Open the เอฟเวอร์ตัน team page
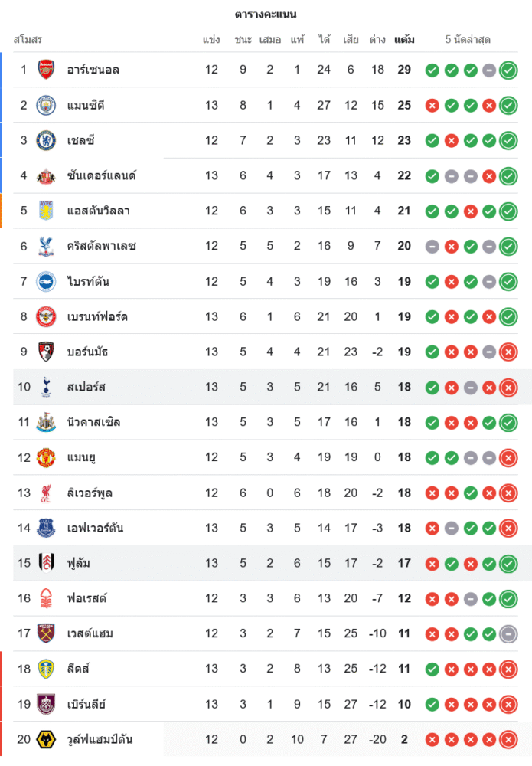This screenshot has width=532, height=766. (95, 528)
